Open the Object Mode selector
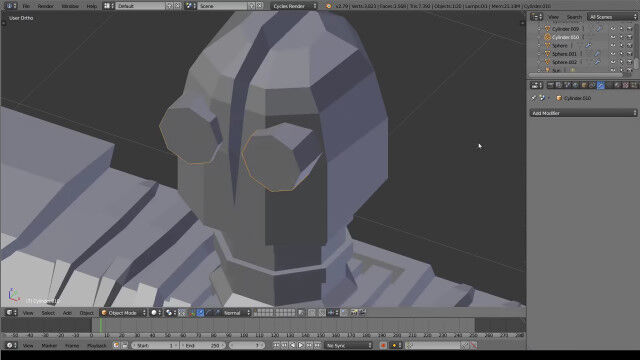Viewport: 640px width, 360px height. click(123, 313)
